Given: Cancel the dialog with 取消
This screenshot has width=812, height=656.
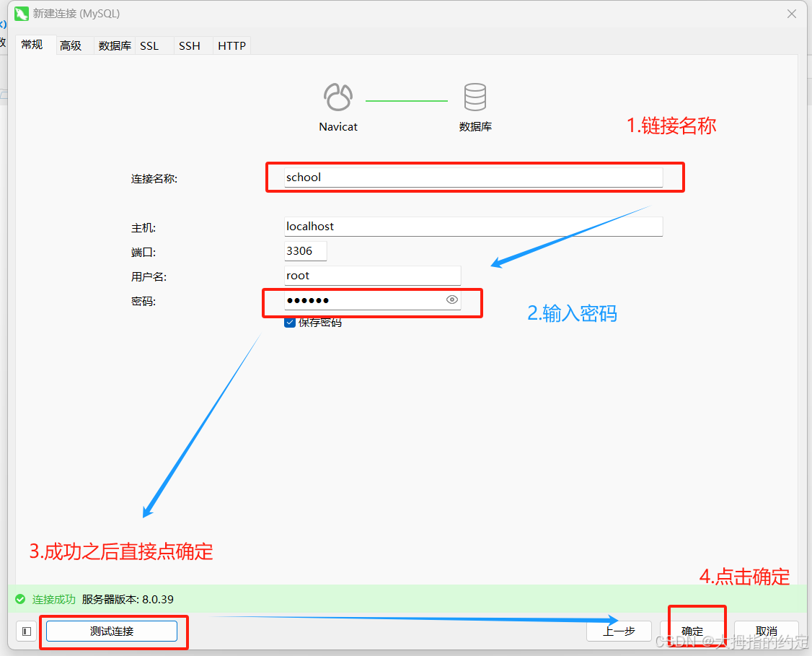Looking at the screenshot, I should click(766, 631).
